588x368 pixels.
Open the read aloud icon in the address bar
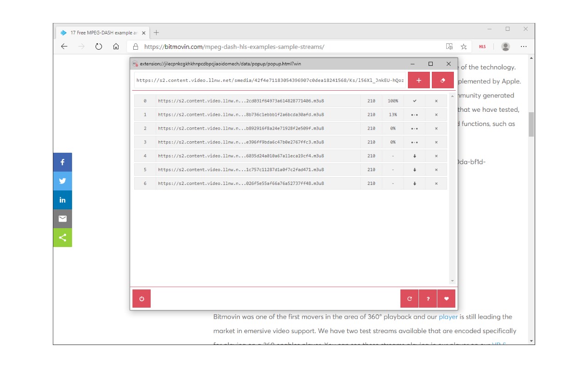449,46
